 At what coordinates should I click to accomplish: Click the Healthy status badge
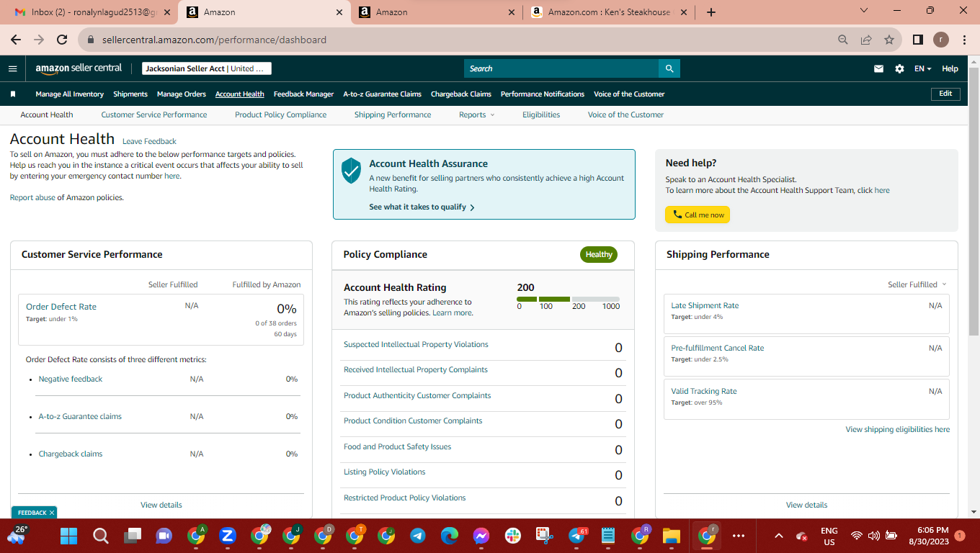598,254
